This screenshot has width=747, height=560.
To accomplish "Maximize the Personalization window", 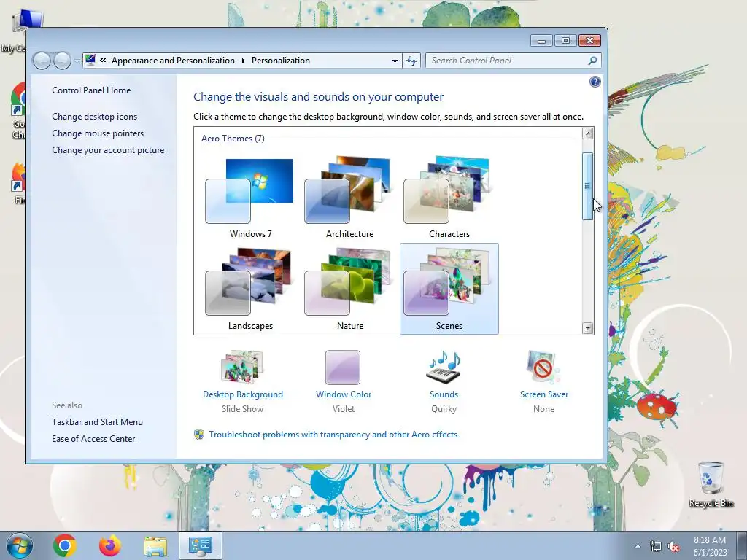I will [565, 41].
